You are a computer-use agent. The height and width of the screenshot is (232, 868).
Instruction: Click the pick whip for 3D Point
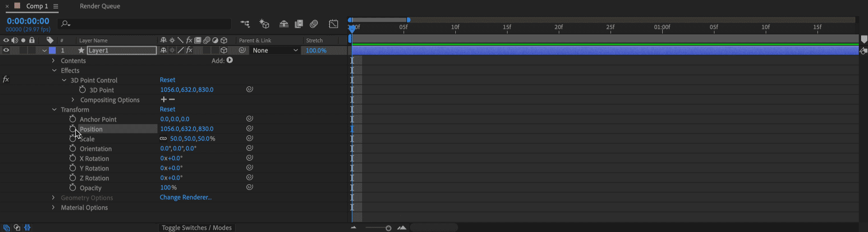click(x=249, y=89)
